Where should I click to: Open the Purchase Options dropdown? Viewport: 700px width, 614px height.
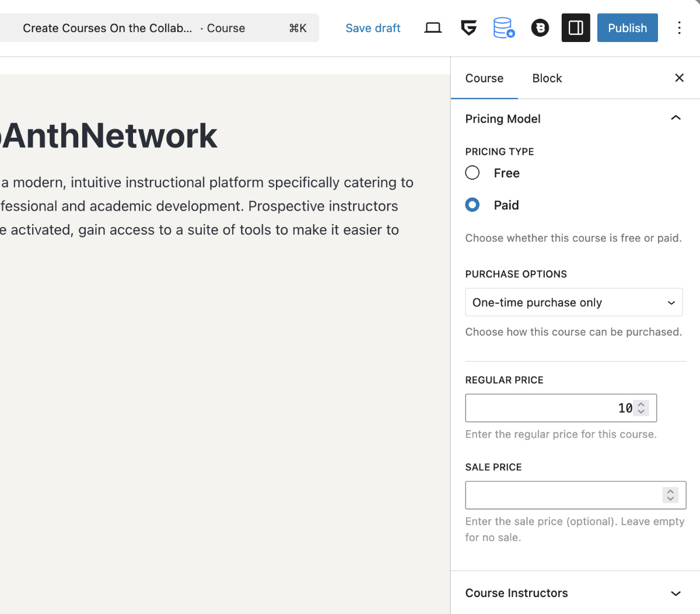coord(573,302)
